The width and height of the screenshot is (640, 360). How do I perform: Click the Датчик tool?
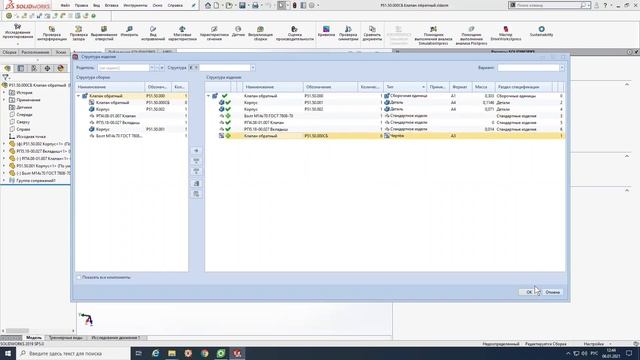pyautogui.click(x=238, y=32)
